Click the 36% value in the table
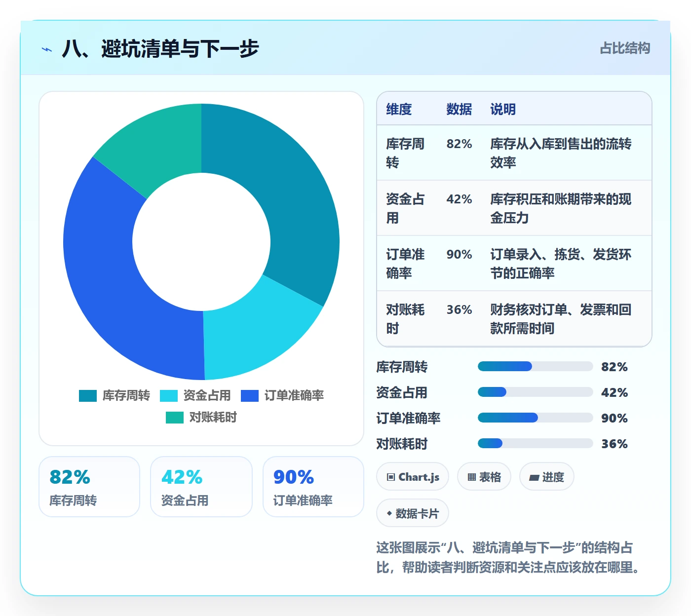 [459, 309]
